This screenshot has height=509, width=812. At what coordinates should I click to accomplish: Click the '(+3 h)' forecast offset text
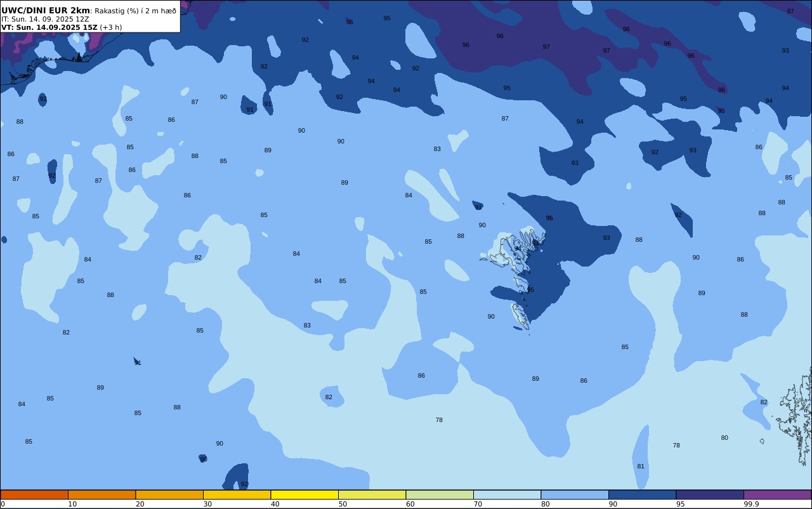pyautogui.click(x=111, y=27)
